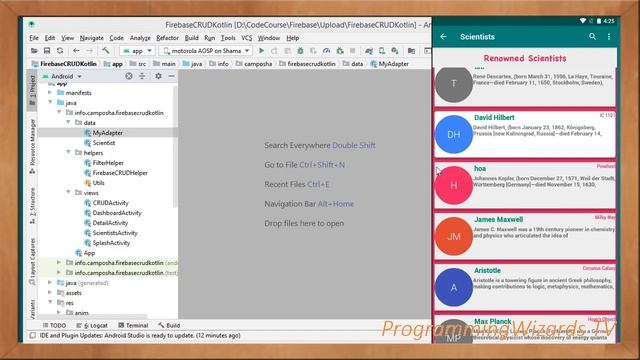Open the File menu
640x360 pixels.
point(34,38)
